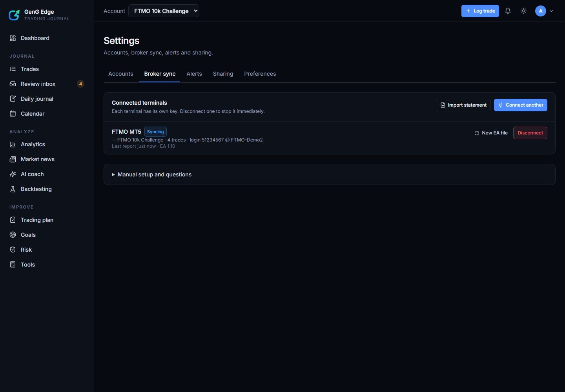The height and width of the screenshot is (392, 565).
Task: Open the FTMO 10k Challenge account dropdown
Action: (x=164, y=11)
